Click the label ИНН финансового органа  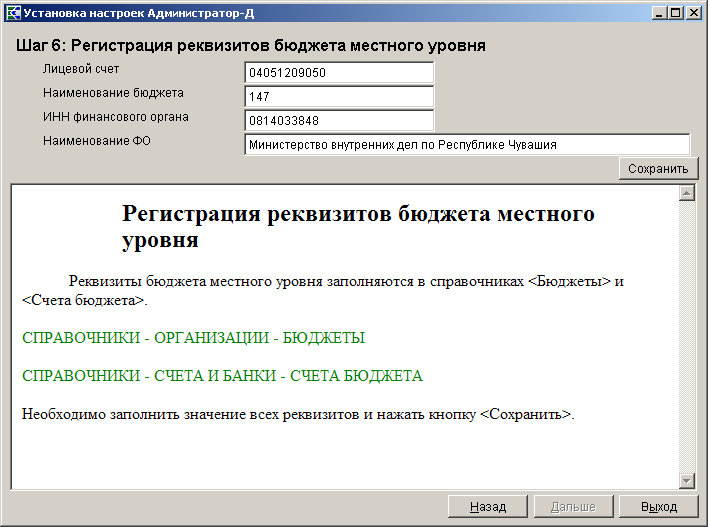[116, 117]
